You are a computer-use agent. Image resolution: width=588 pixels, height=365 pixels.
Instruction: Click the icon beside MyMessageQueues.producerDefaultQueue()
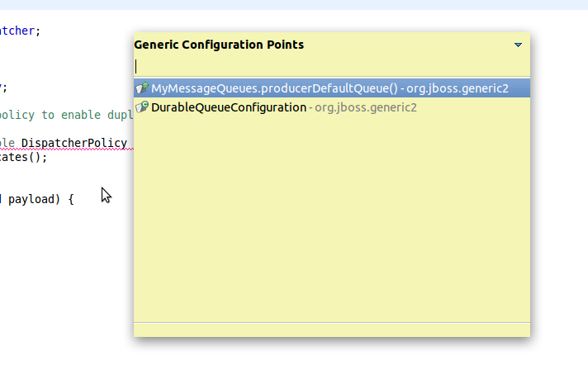(x=143, y=88)
